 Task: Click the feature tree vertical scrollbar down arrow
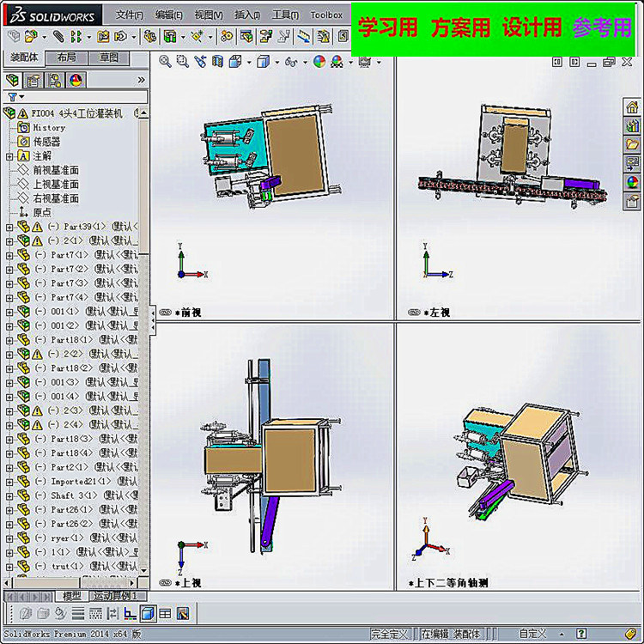tap(143, 570)
